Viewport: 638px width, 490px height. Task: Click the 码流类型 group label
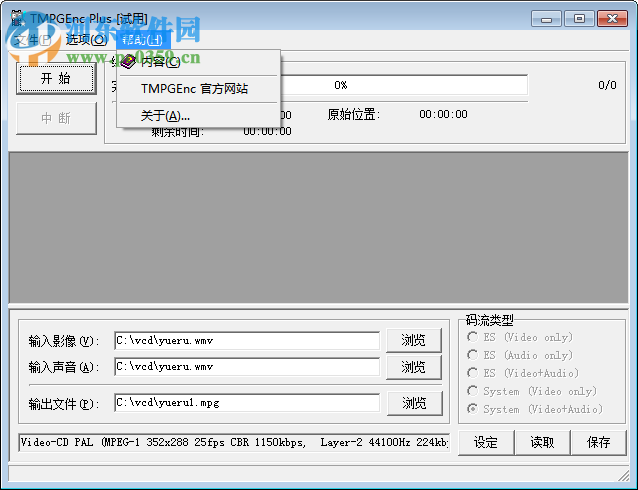tap(489, 320)
